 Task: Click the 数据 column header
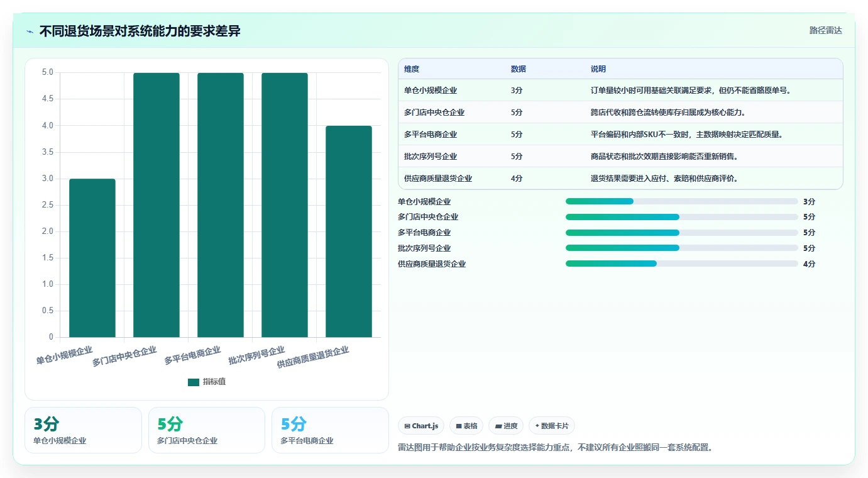[x=519, y=69]
